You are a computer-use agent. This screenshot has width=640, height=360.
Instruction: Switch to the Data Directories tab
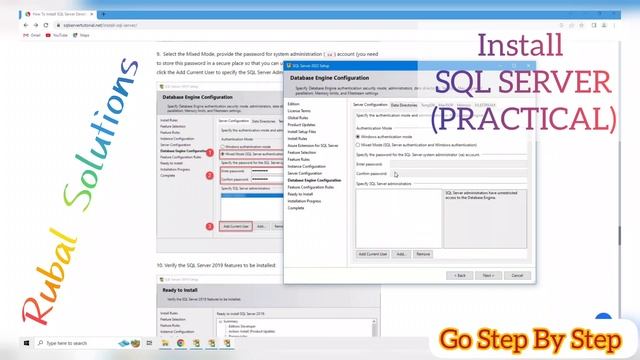click(x=404, y=105)
